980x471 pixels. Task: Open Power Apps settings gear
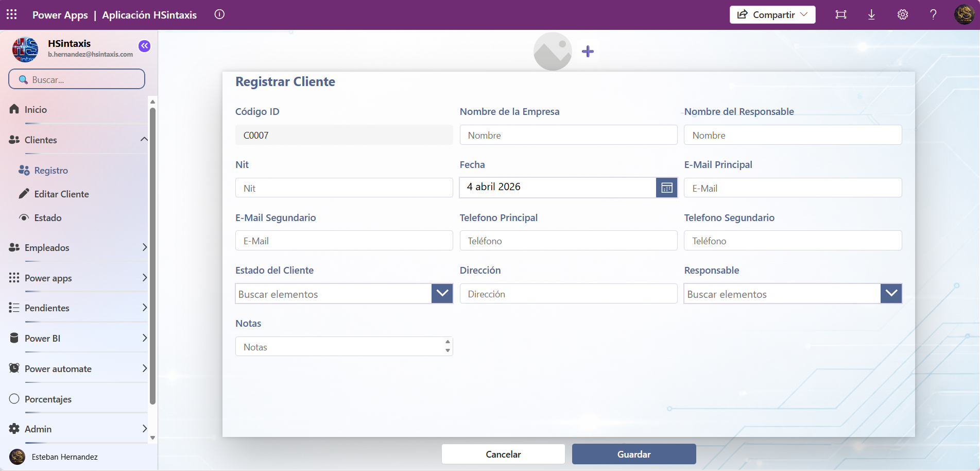tap(902, 14)
